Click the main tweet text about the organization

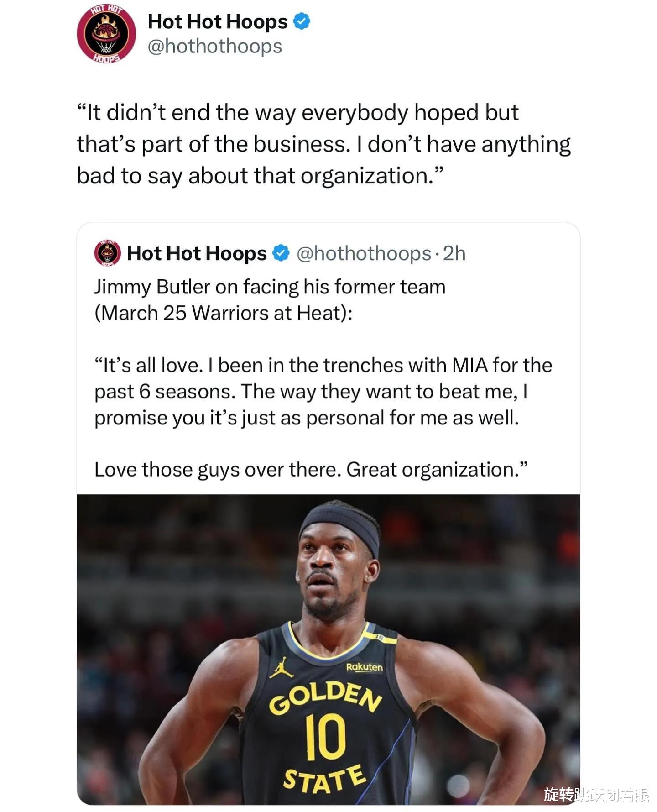coord(323,144)
